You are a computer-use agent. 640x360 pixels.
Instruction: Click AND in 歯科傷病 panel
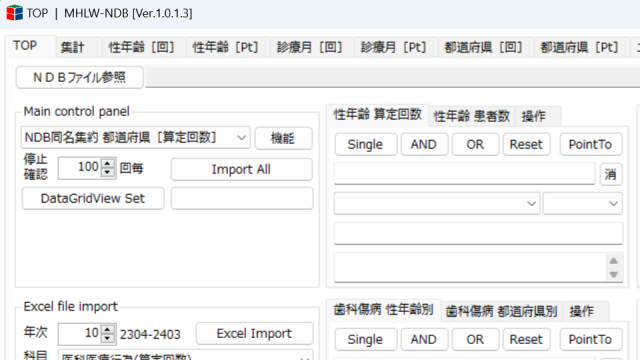click(424, 339)
